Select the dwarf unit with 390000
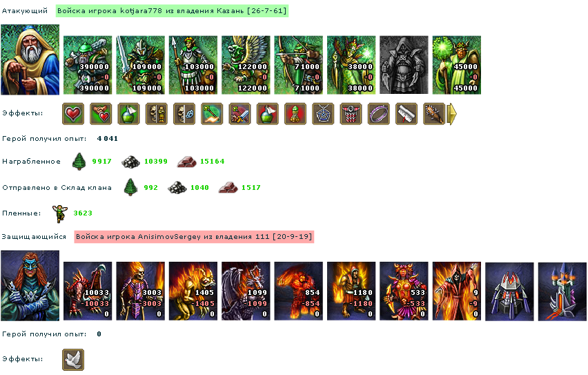588x375 pixels. click(x=88, y=65)
